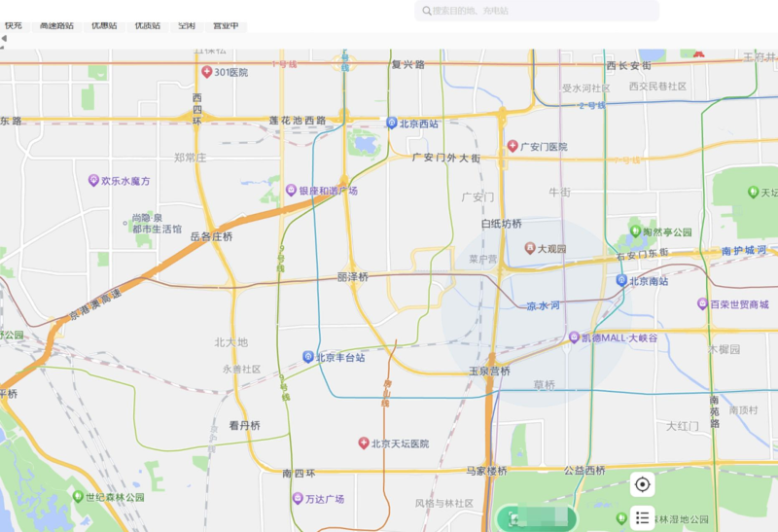Click the 西长安街 road label
778x532 pixels.
[x=628, y=65]
